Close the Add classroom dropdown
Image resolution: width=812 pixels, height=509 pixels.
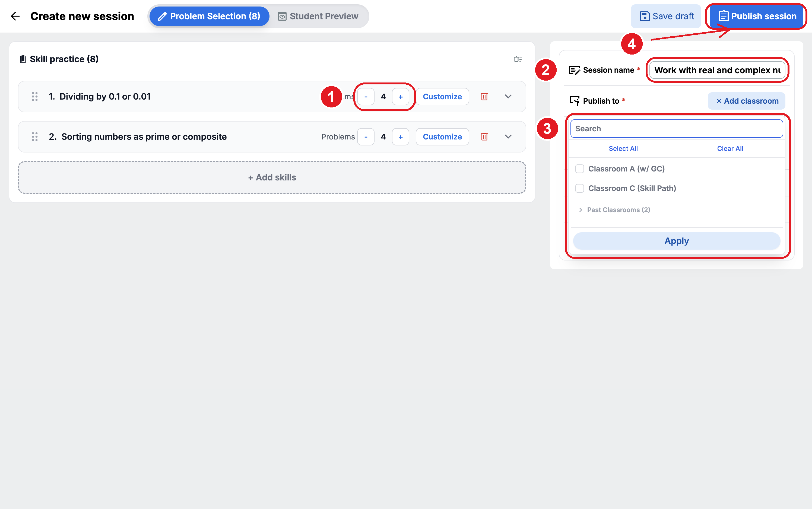(747, 101)
